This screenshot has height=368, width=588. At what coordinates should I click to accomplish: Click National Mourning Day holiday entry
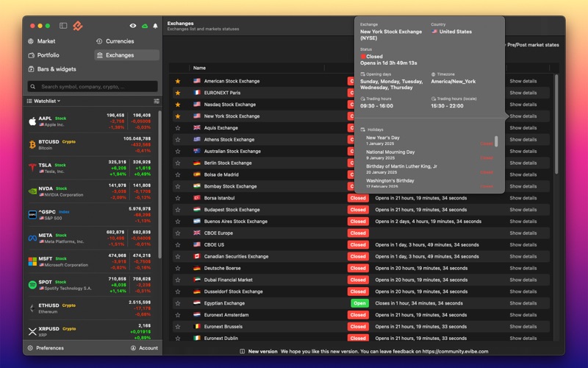(429, 155)
